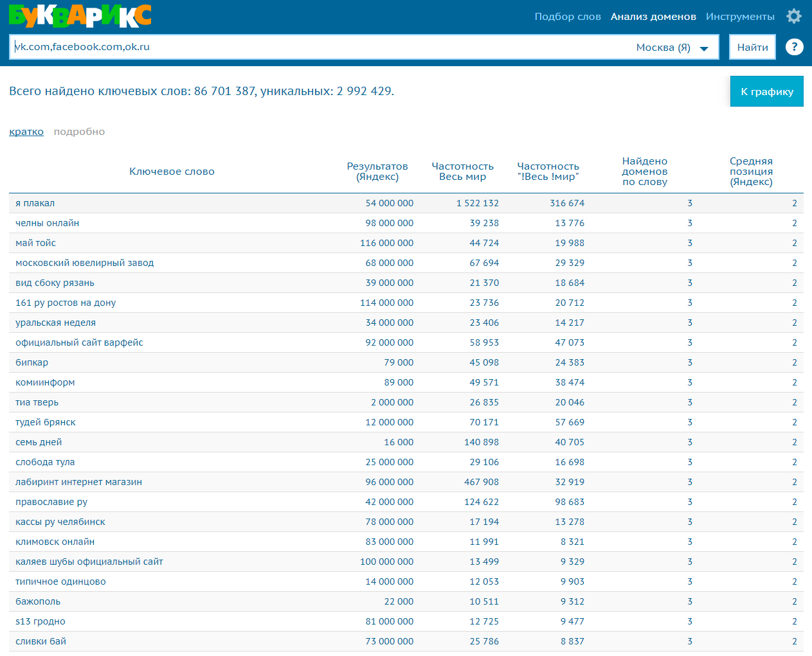Sort by Результатов (Яндекс) column header
Viewport: 812px width, 656px height.
tap(377, 172)
